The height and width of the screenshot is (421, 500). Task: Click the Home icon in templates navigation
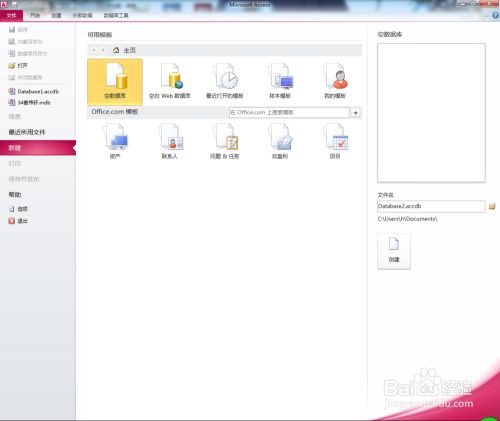(116, 50)
